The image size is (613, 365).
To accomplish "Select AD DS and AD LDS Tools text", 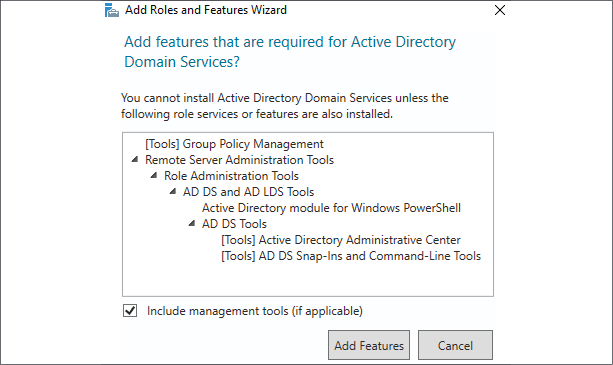I will point(248,192).
